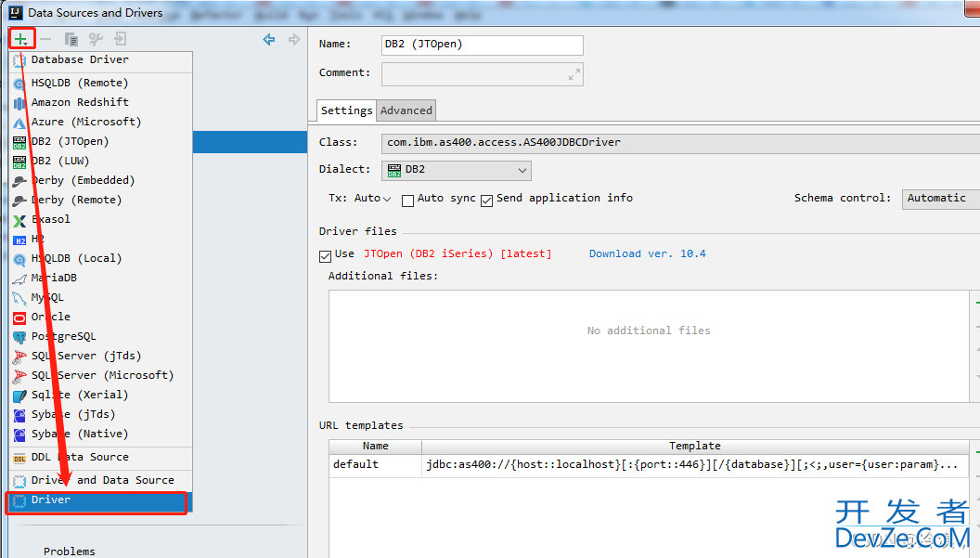Screen dimensions: 980x558
Task: Click the Problems item at the bottom
Action: click(x=70, y=552)
